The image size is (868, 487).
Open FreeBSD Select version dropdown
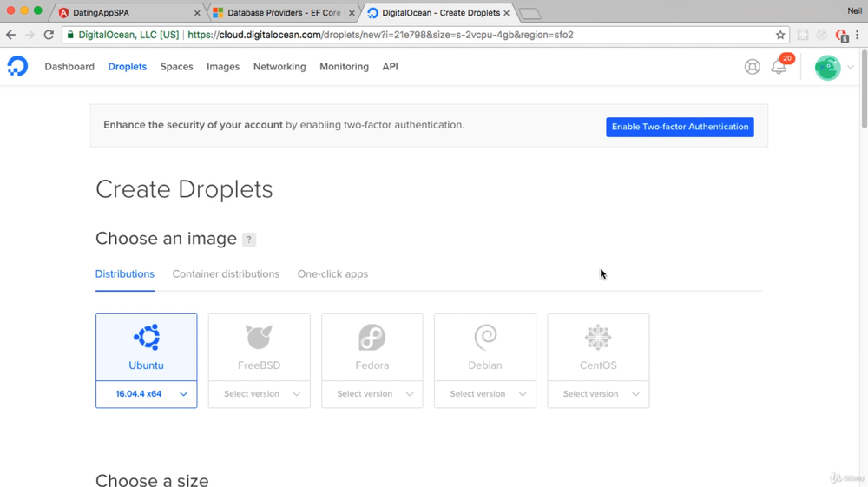click(259, 394)
